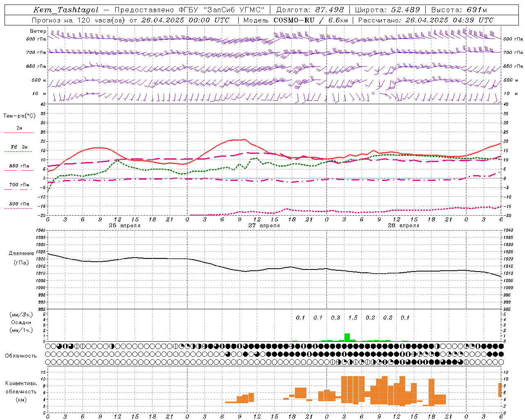Click the 0.3 precipitation amount

336,317
